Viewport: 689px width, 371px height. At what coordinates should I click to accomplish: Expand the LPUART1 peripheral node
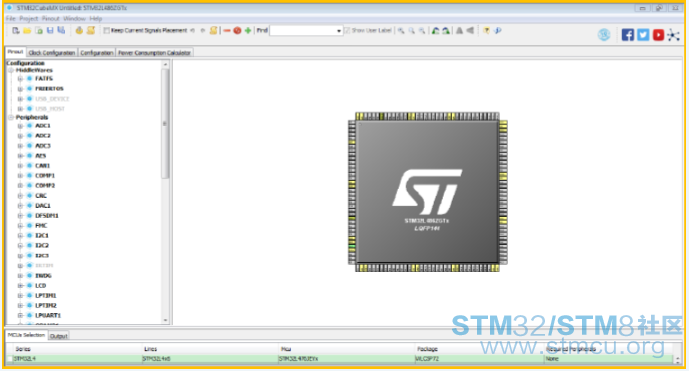[20, 316]
